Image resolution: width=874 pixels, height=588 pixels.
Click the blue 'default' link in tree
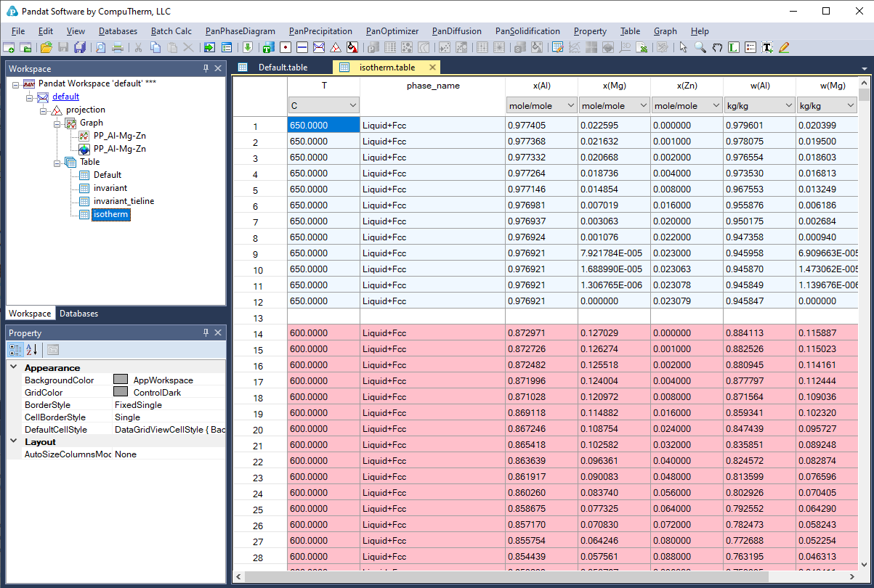[65, 97]
